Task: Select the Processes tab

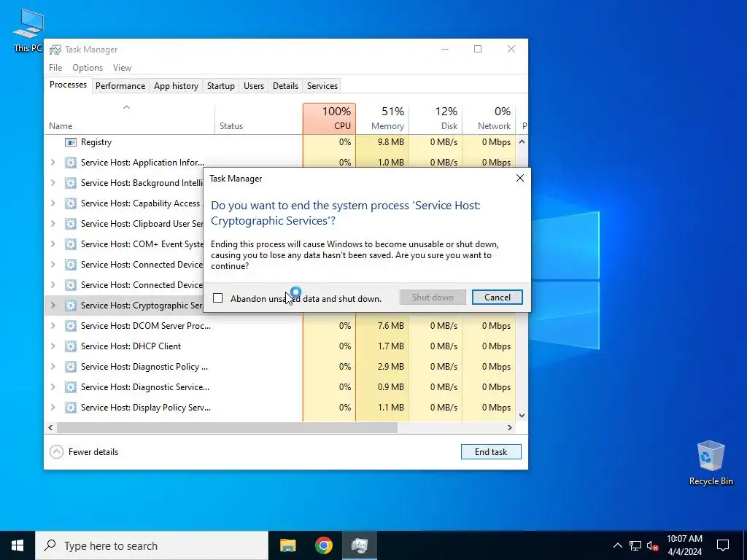Action: pos(68,85)
